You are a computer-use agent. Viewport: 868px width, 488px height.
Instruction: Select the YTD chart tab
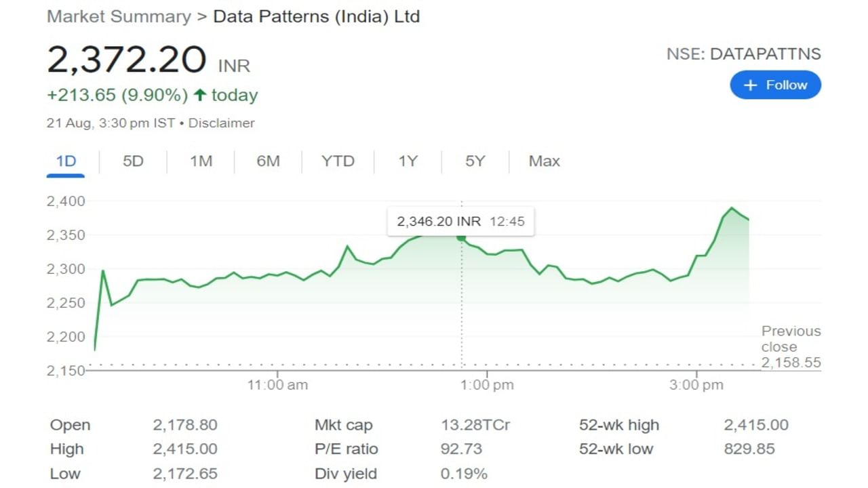338,161
